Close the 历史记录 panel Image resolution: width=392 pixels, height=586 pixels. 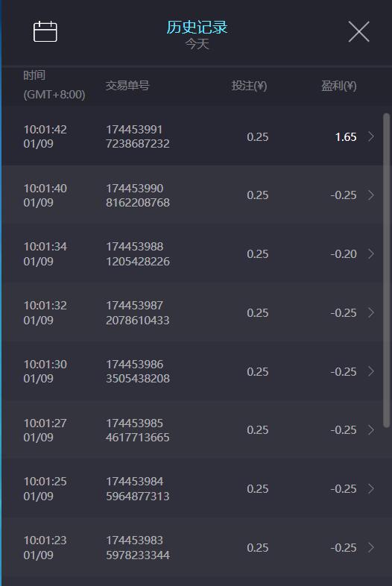coord(358,31)
